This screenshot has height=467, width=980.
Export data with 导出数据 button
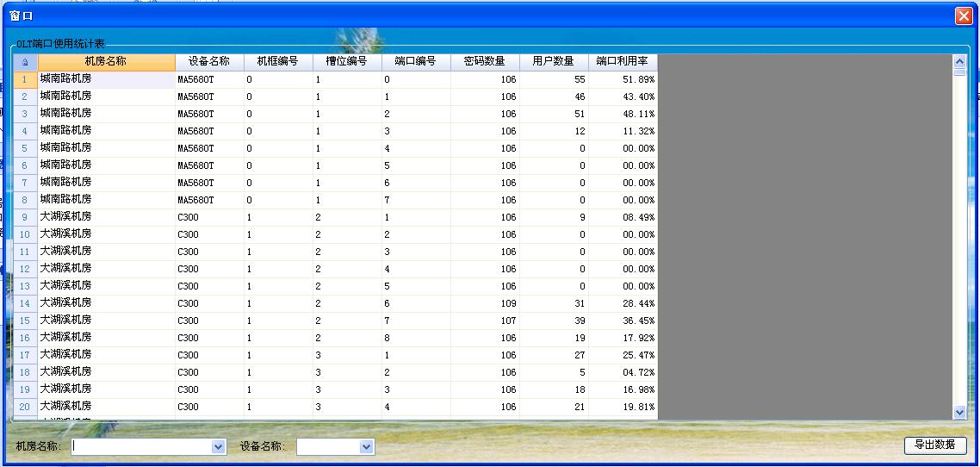[x=935, y=445]
